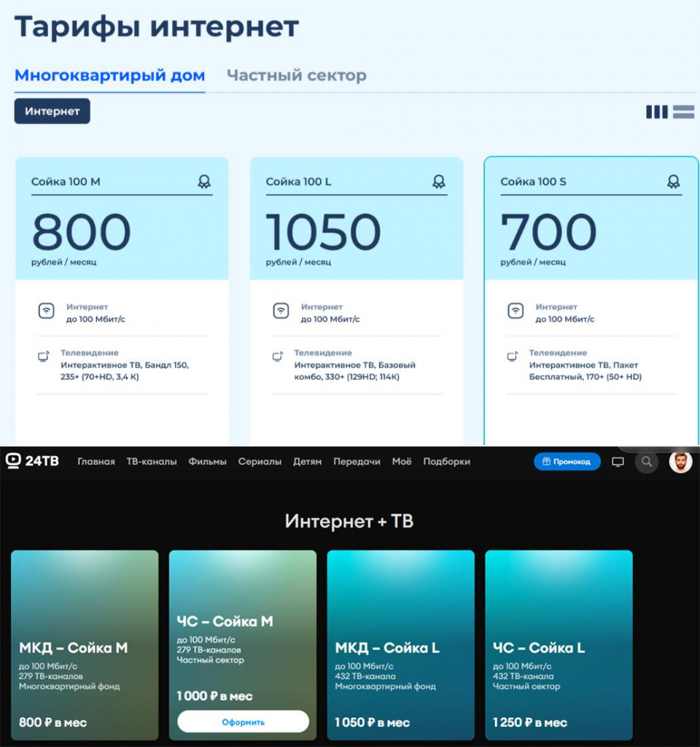Open the ЧС – Сойка М tariff card
This screenshot has width=700, height=747.
[x=243, y=645]
